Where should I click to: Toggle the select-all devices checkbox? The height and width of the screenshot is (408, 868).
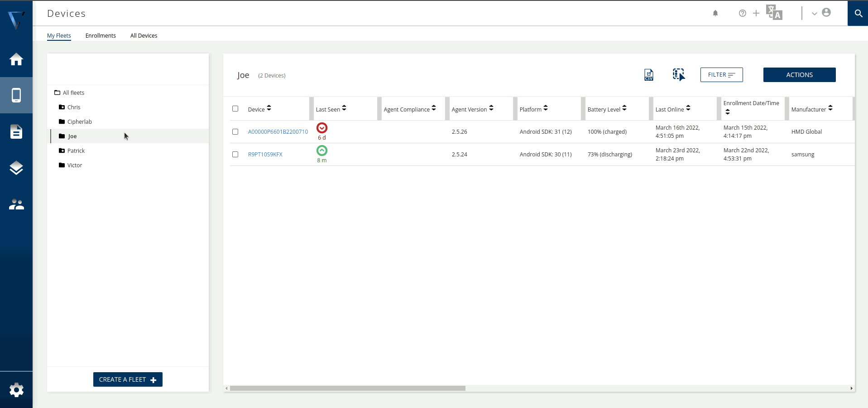[x=235, y=109]
